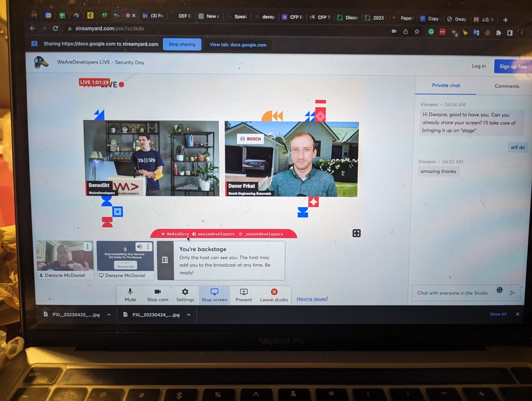This screenshot has height=401, width=532.
Task: Stop the camera with Stop cam
Action: (158, 295)
